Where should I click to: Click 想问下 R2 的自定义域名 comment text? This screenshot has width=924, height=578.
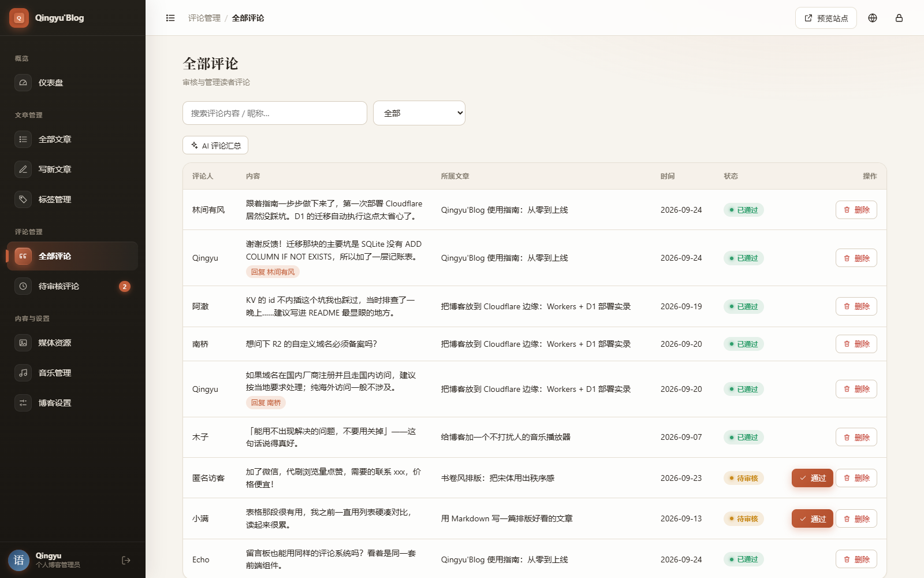click(x=312, y=344)
